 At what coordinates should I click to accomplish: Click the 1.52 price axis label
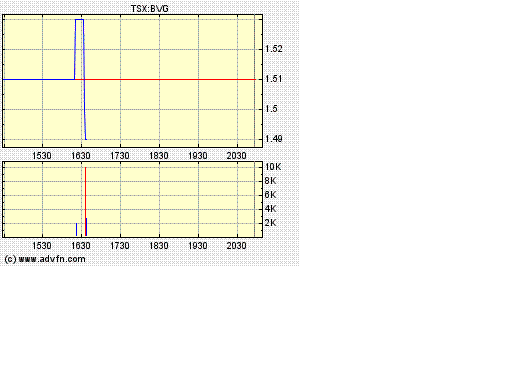274,49
